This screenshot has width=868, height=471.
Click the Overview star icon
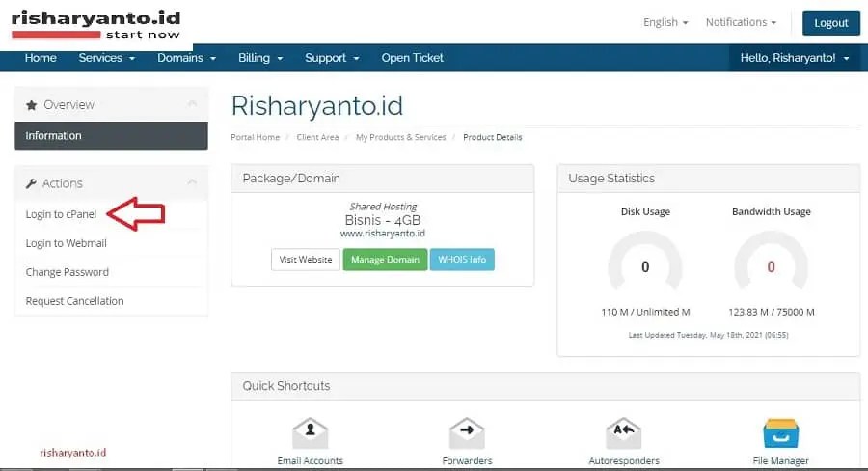click(x=32, y=105)
